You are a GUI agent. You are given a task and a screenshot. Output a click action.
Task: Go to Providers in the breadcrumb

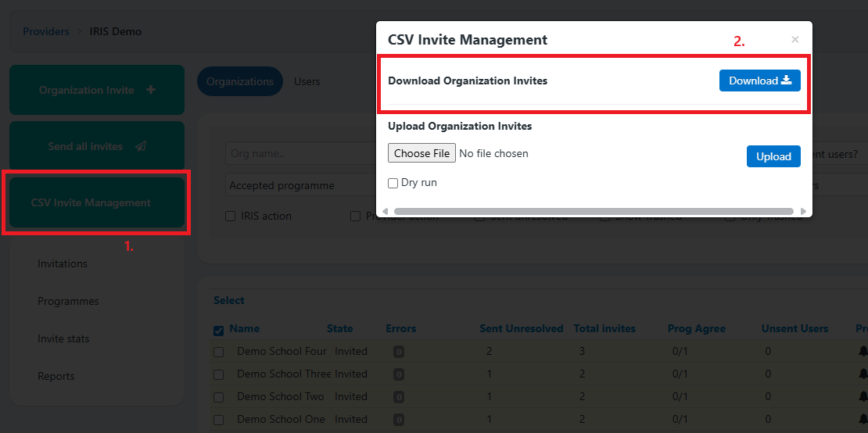pyautogui.click(x=46, y=31)
